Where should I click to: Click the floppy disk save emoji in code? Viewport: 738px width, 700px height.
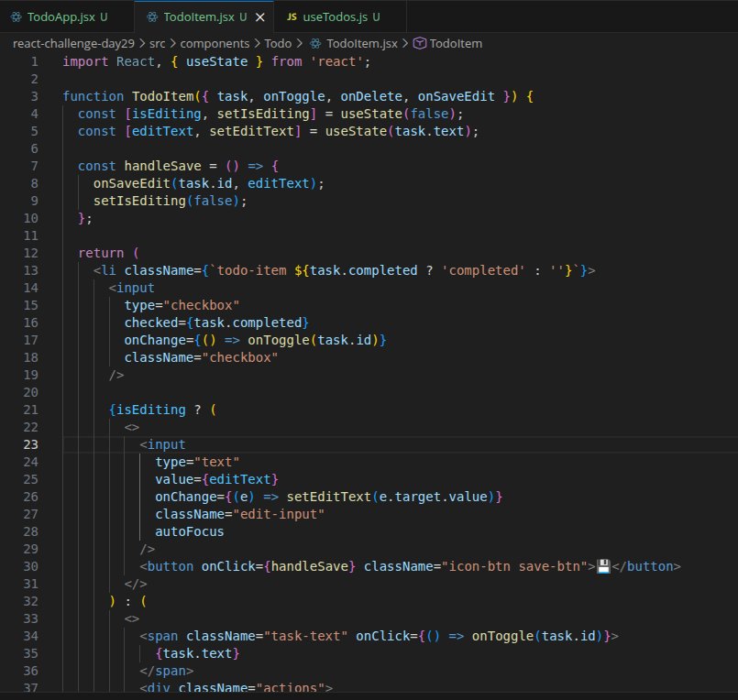[603, 566]
